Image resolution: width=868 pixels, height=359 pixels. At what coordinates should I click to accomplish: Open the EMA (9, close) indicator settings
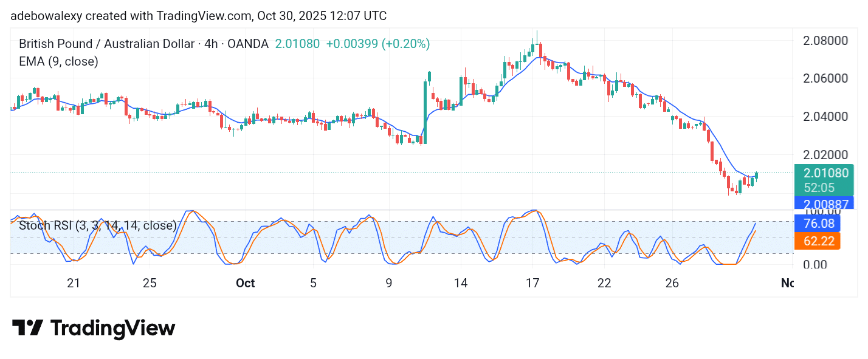(58, 61)
